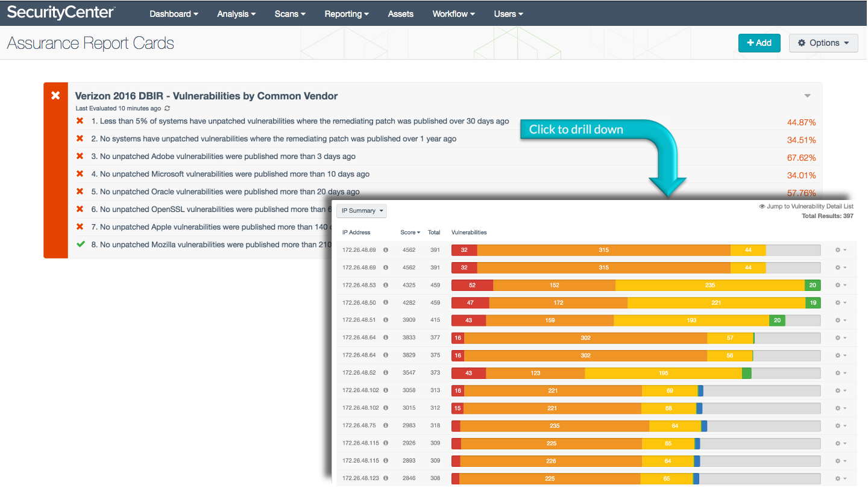
Task: Click the red bar segment showing 52
Action: pyautogui.click(x=472, y=285)
